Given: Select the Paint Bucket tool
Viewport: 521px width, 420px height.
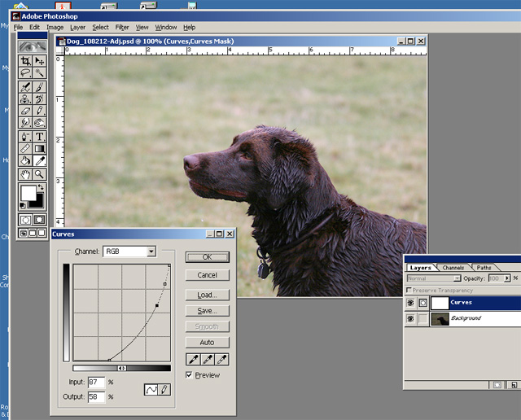Looking at the screenshot, I should [25, 161].
